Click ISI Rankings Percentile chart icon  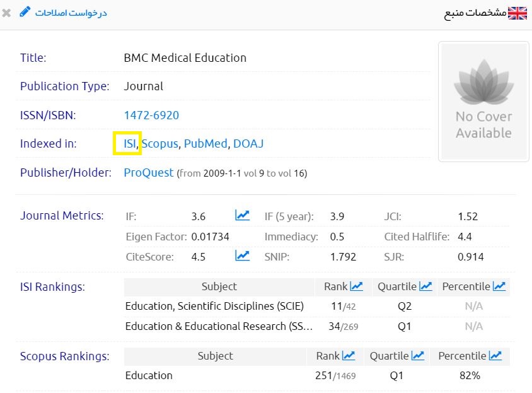point(499,286)
